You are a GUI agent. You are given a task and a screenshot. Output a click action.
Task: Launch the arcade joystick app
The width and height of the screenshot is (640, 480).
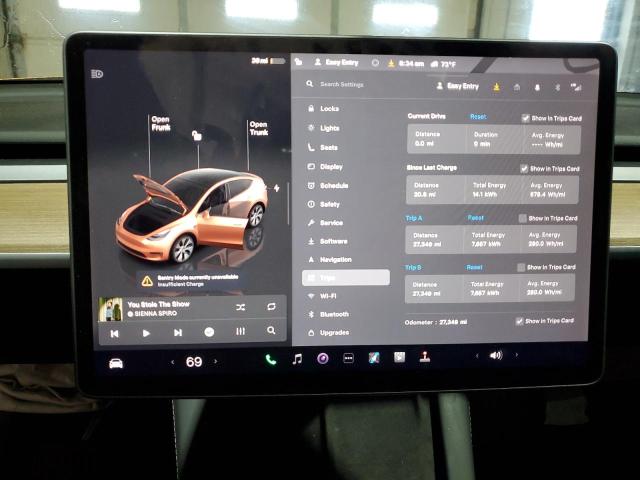[x=425, y=356]
